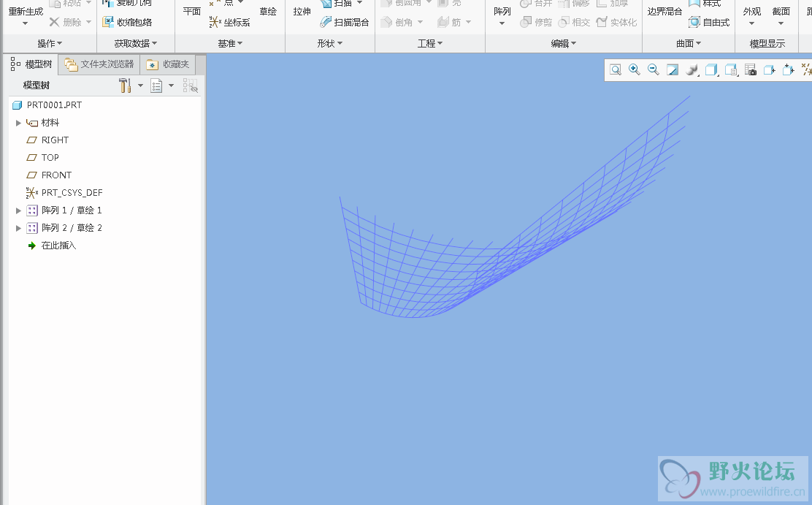The width and height of the screenshot is (812, 505).
Task: Click the 修剪 trim icon
Action: coord(526,22)
